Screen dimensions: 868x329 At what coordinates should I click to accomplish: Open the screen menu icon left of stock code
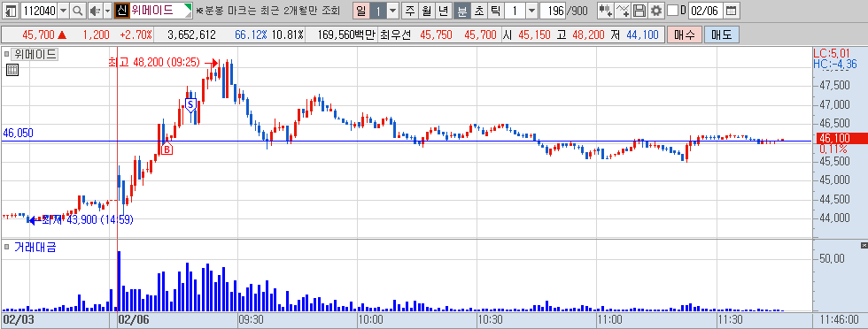(11, 10)
